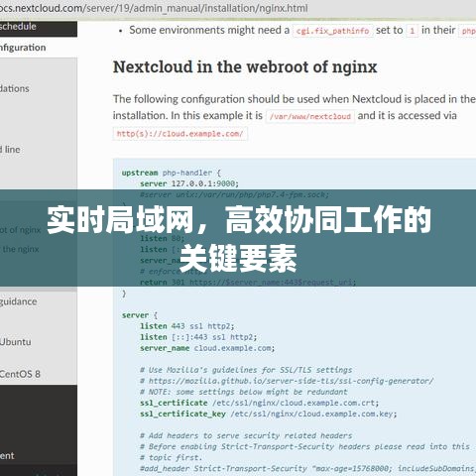Click the '#add_header Strict-Transport-Security' code line
Screen dimensions: 476x476
[307, 468]
